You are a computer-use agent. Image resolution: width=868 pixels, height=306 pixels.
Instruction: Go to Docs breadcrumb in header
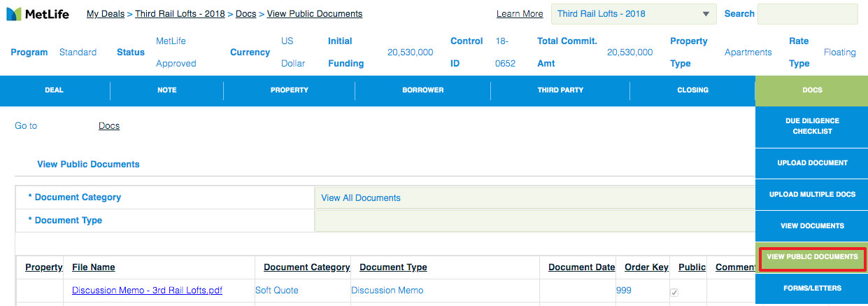[246, 14]
